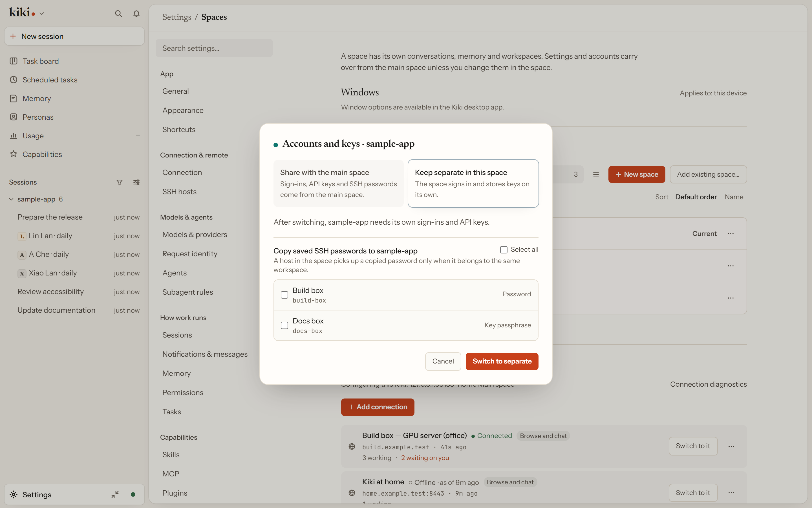Open the search magnifier icon
The height and width of the screenshot is (508, 812).
[x=118, y=14]
